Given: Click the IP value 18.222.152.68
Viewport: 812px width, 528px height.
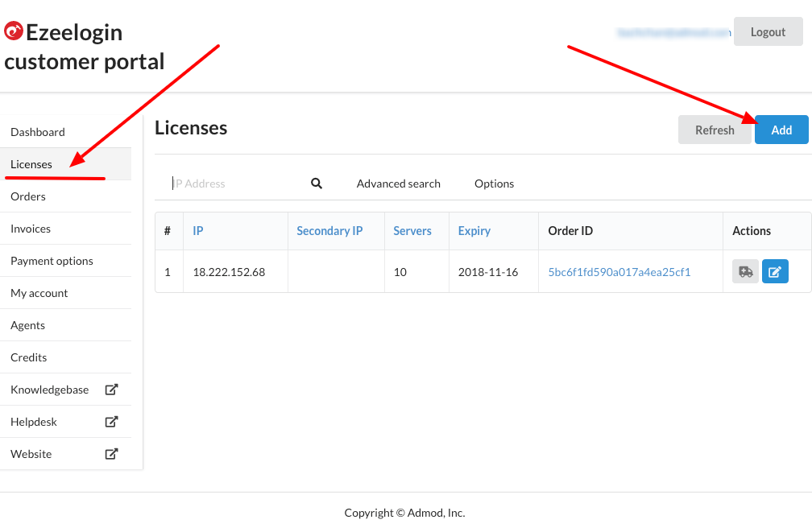Looking at the screenshot, I should pyautogui.click(x=229, y=272).
